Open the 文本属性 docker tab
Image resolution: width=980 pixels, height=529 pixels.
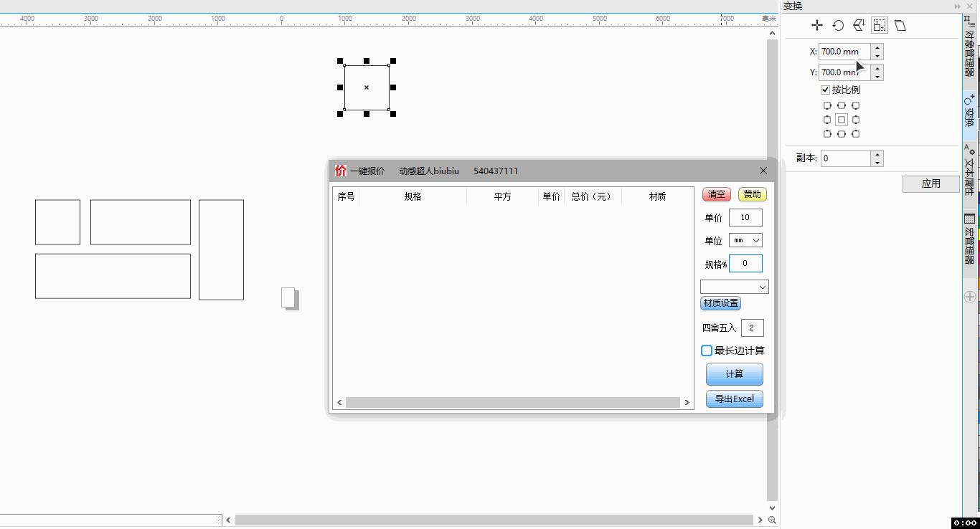click(x=969, y=170)
